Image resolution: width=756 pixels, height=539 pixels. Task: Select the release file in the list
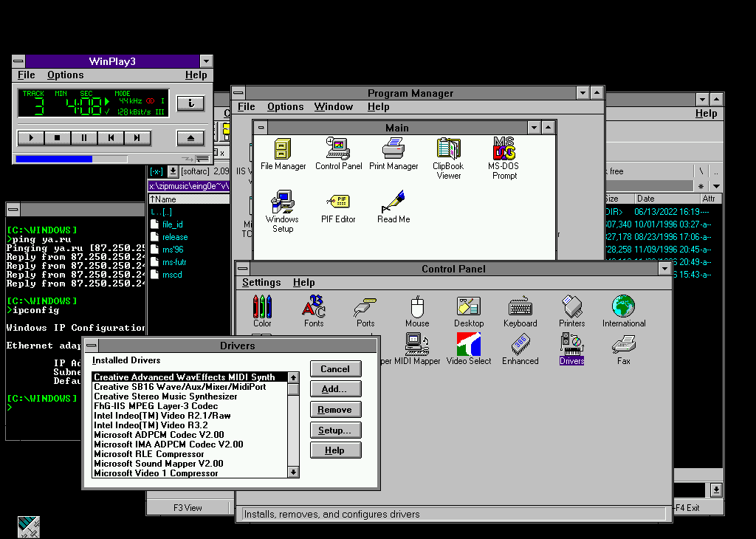click(x=169, y=237)
